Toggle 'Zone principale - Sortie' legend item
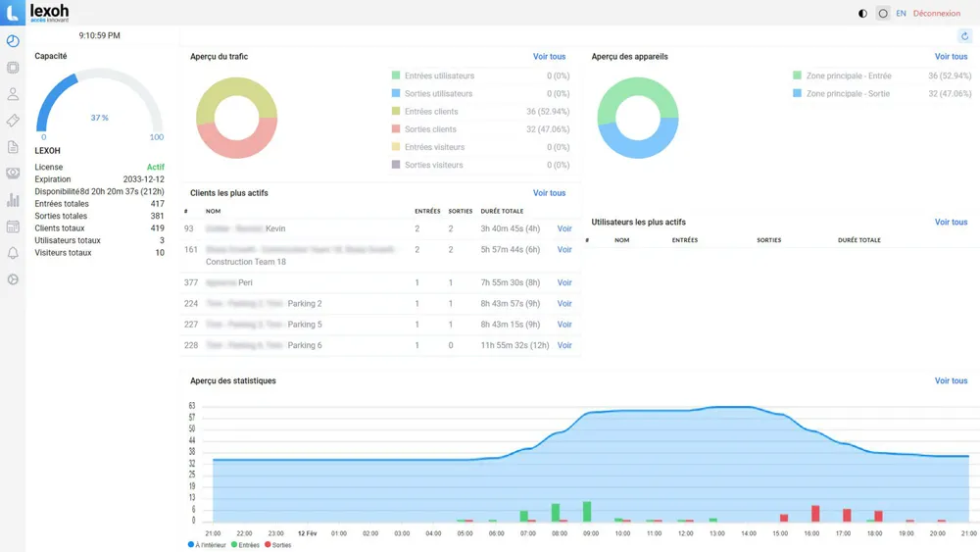 click(847, 94)
